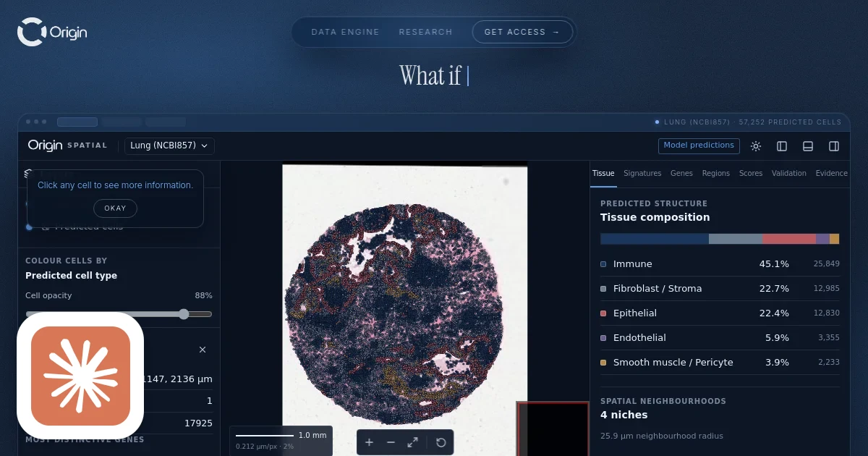
Task: Switch to the Validation tab
Action: tap(789, 174)
